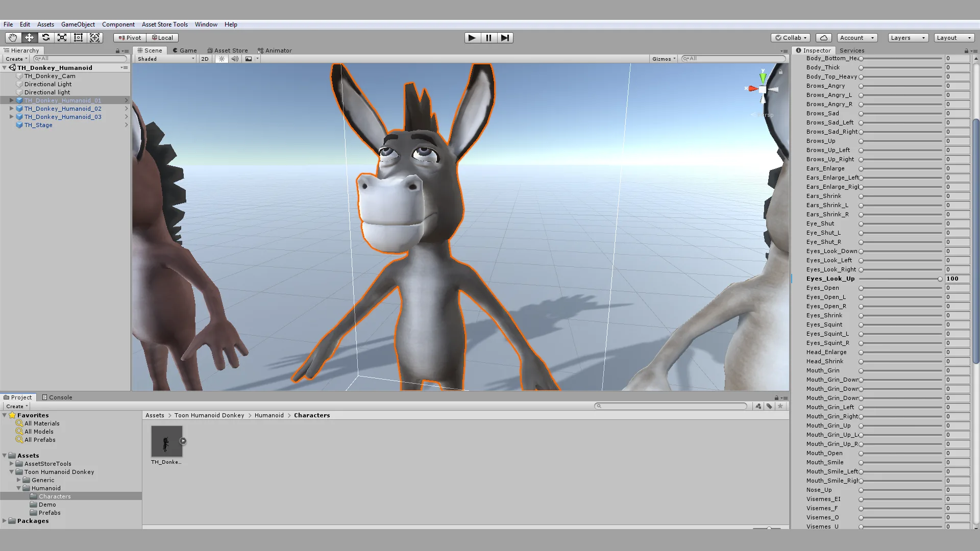The width and height of the screenshot is (980, 551).
Task: Expand TH_Donkey_Humanoid_02 in Hierarchy
Action: (11, 109)
